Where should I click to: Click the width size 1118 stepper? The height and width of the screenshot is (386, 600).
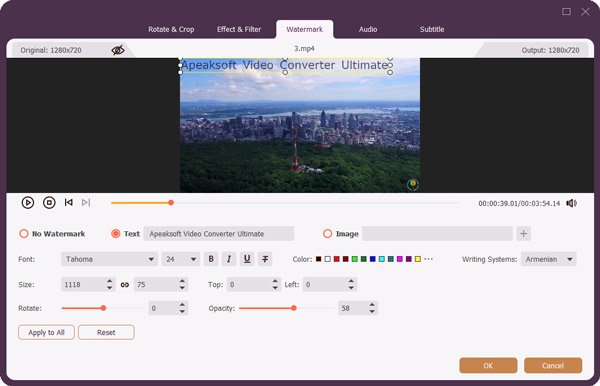tap(109, 284)
